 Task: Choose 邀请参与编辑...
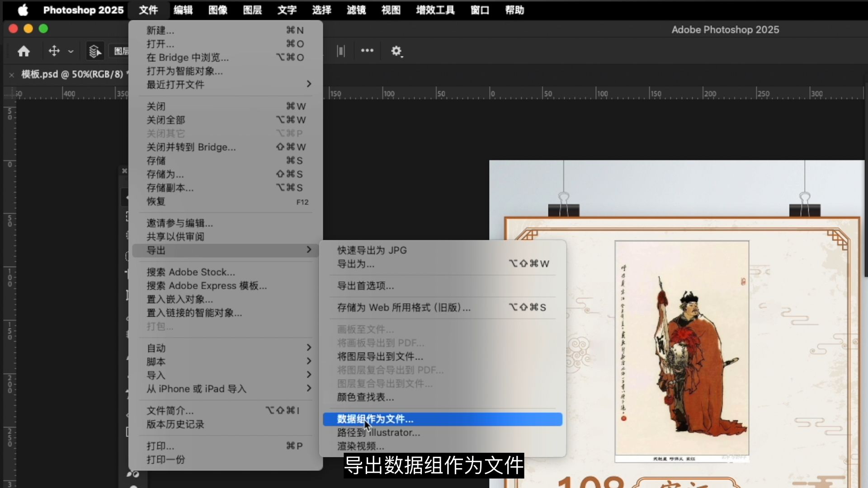(226, 223)
